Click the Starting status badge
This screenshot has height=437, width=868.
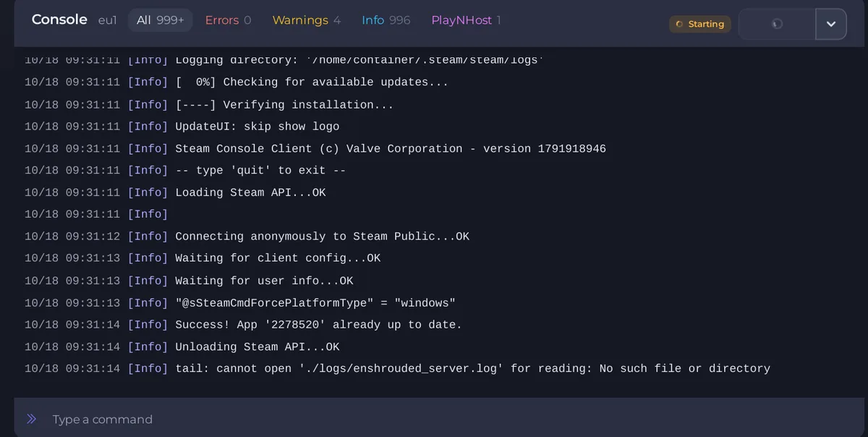(699, 24)
